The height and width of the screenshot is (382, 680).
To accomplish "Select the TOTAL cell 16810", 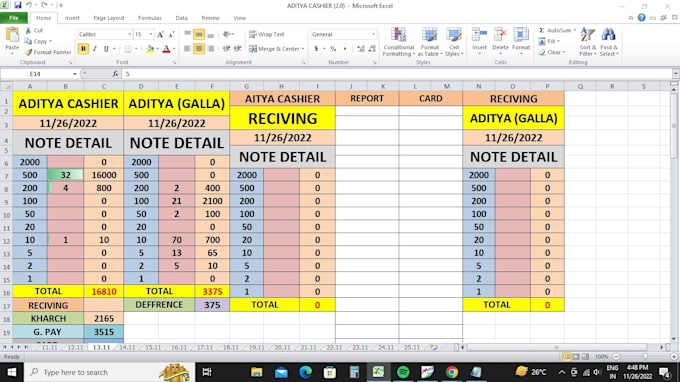I will pyautogui.click(x=104, y=291).
